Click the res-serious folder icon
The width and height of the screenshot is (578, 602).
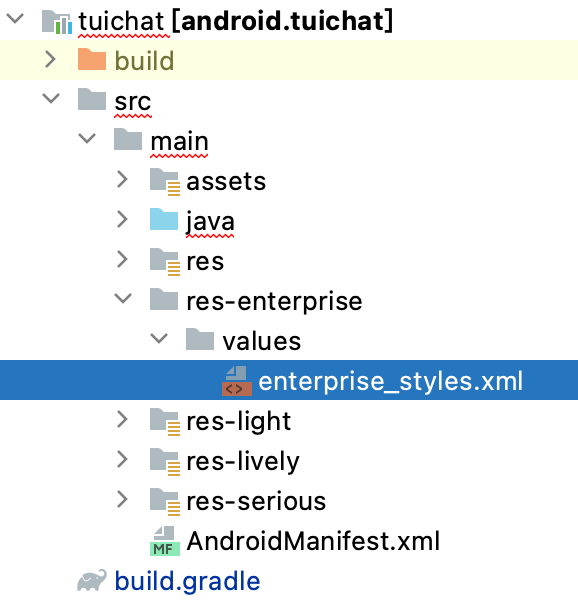pyautogui.click(x=165, y=501)
